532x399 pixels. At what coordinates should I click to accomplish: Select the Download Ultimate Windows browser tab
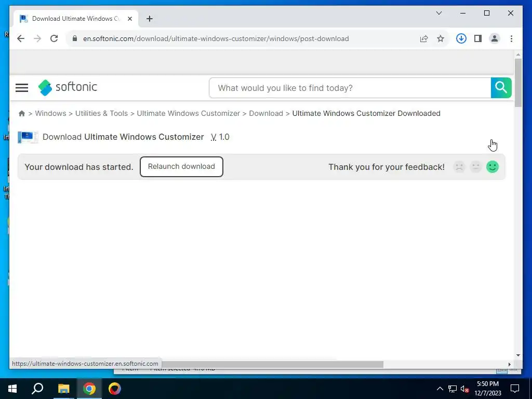76,19
